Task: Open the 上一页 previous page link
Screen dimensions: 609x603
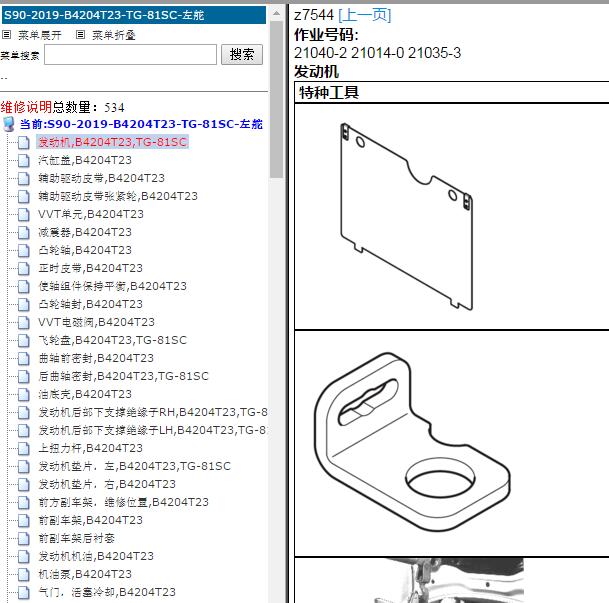Action: coord(365,15)
